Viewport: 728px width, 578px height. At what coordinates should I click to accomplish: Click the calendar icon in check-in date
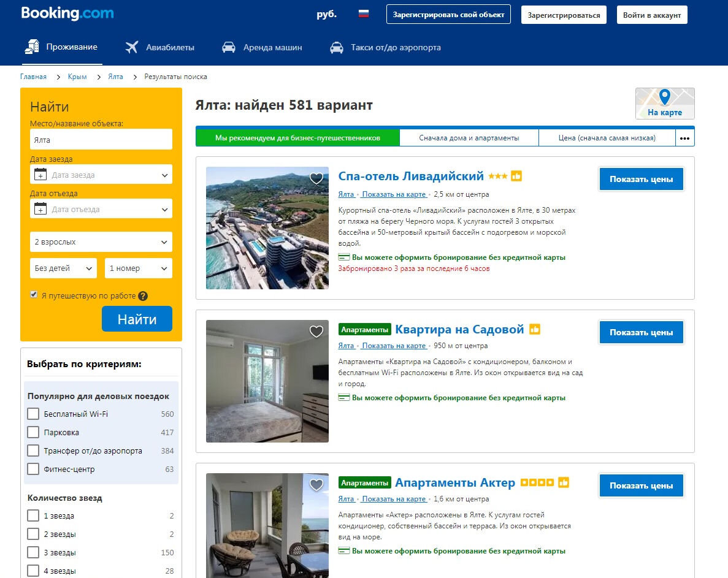(40, 175)
